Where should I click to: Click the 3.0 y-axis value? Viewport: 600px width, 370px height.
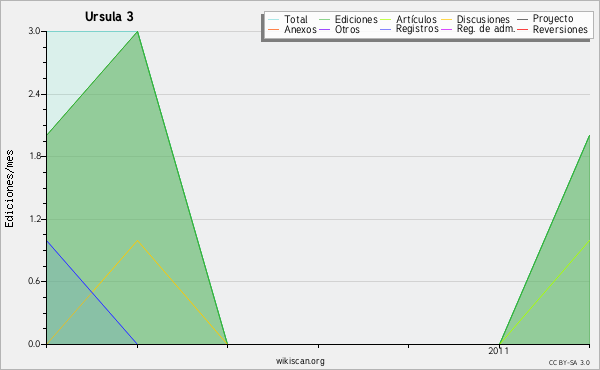[x=34, y=31]
